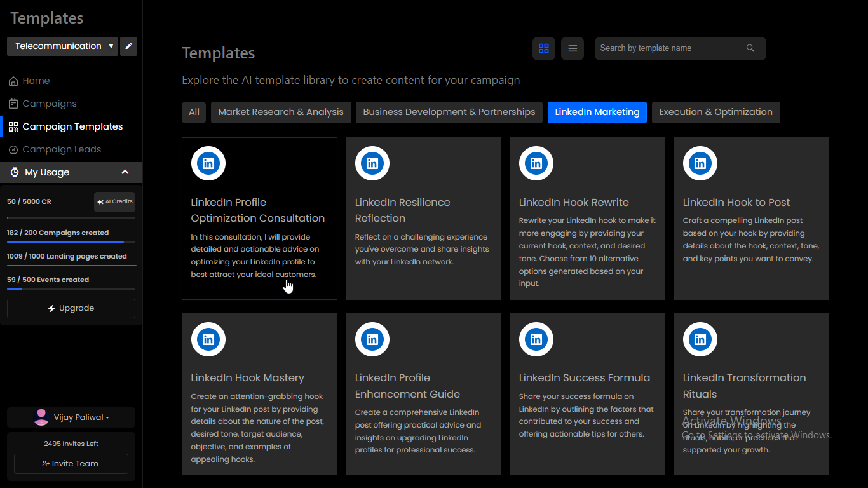Collapse the My Usage section chevron

[x=125, y=172]
